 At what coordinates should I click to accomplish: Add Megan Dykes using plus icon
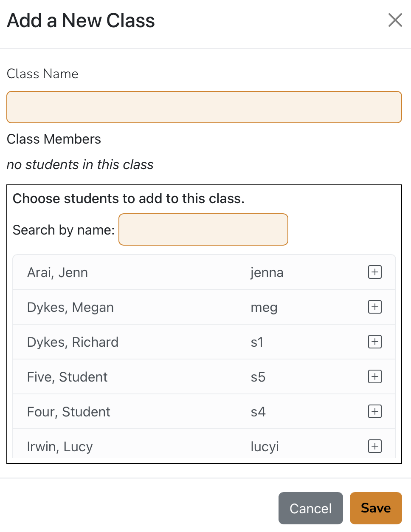click(374, 307)
